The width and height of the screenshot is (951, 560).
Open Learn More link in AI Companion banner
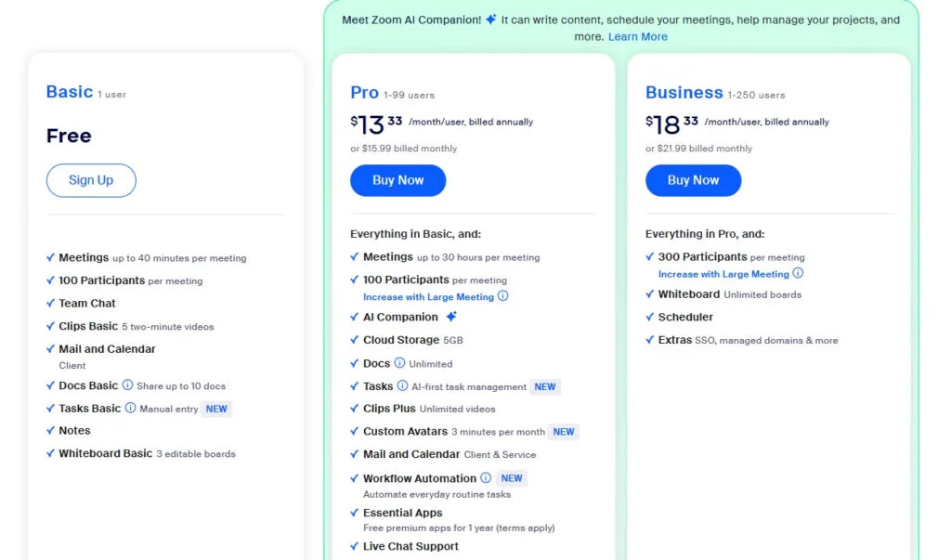[638, 36]
